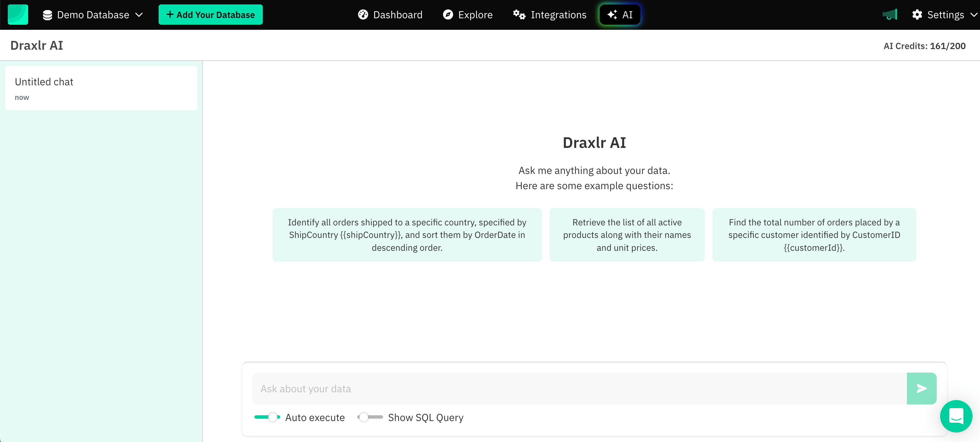Choose the active products example question

(627, 235)
